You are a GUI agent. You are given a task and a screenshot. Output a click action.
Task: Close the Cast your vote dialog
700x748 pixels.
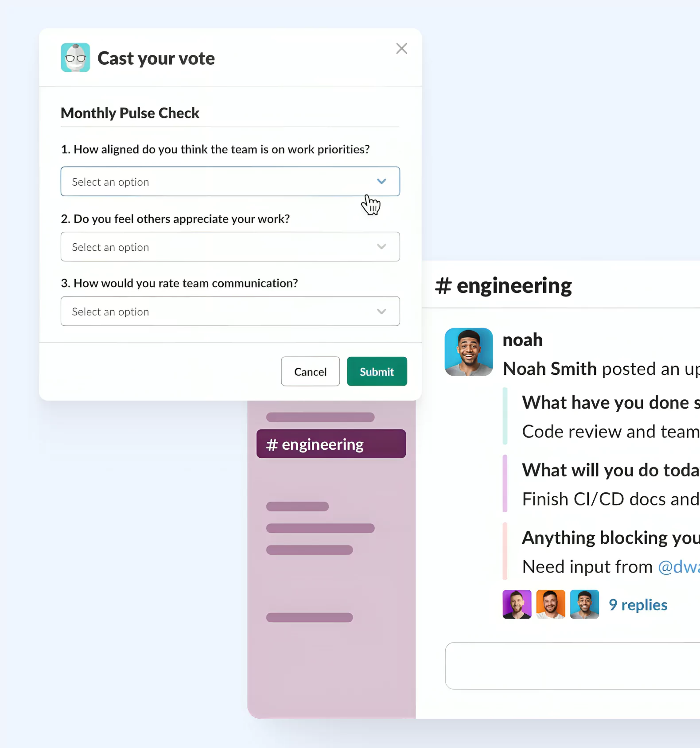pyautogui.click(x=401, y=48)
